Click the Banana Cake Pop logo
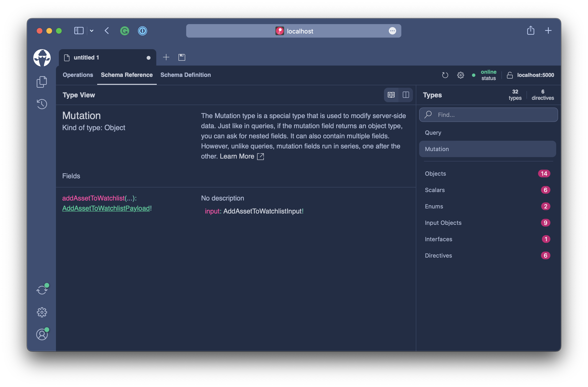The width and height of the screenshot is (588, 387). (42, 58)
